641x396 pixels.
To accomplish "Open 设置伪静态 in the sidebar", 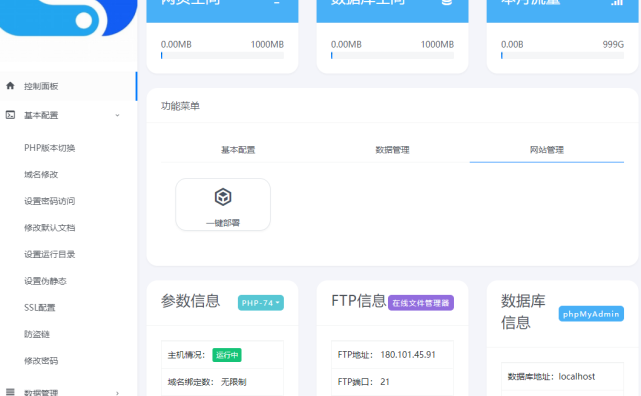I will (45, 281).
